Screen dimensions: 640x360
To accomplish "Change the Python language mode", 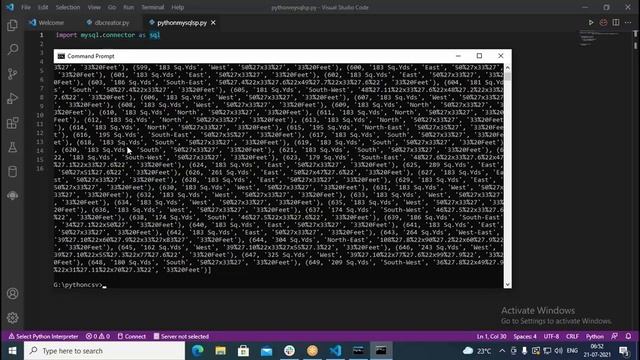I will point(595,336).
